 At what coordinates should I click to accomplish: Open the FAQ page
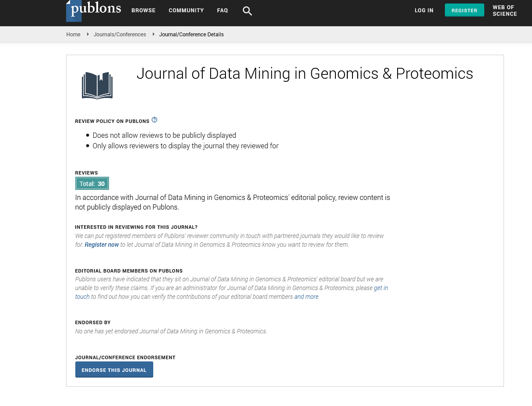tap(222, 10)
